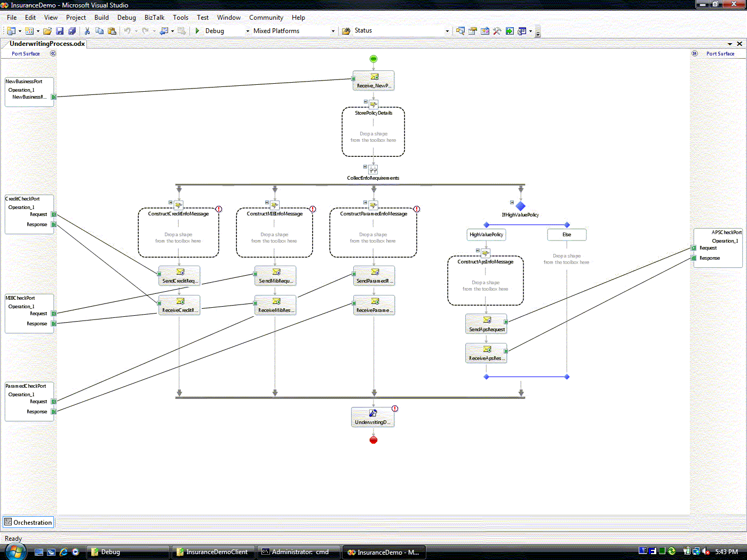Image resolution: width=747 pixels, height=560 pixels.
Task: Select the ReceiveParame... receive shape
Action: tap(374, 305)
